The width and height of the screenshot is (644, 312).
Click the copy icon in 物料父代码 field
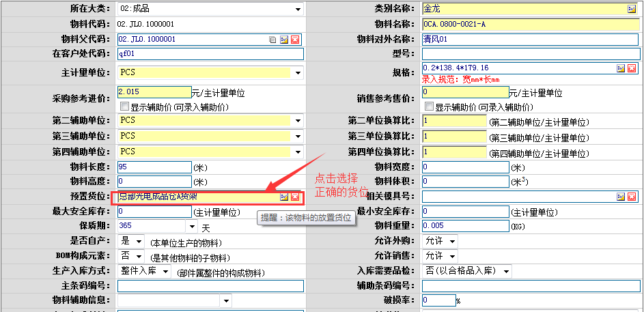point(272,40)
